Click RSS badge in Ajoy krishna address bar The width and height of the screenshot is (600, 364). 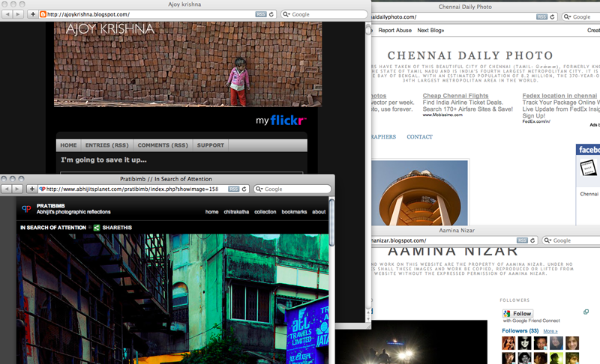(x=261, y=14)
